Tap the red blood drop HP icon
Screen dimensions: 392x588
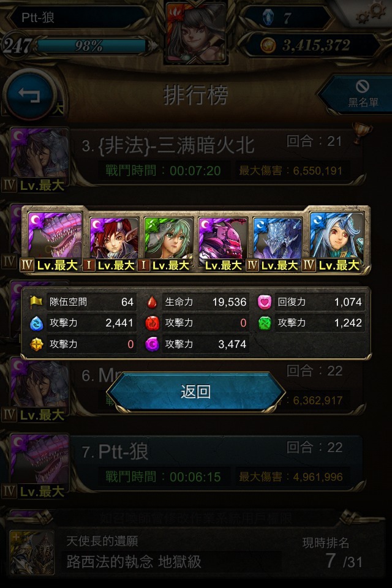click(x=152, y=302)
